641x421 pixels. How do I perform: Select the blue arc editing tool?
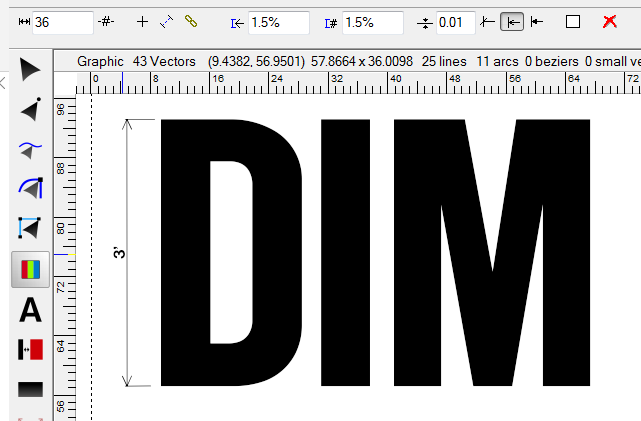point(30,188)
